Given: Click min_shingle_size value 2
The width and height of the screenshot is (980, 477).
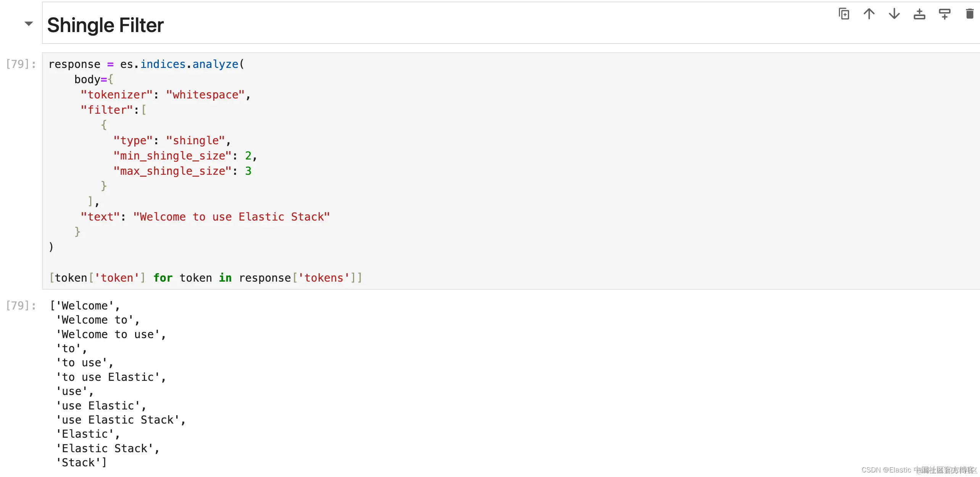Looking at the screenshot, I should [x=248, y=156].
